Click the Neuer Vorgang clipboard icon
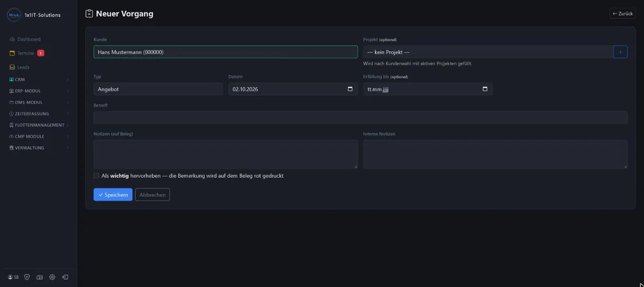This screenshot has width=644, height=287. (90, 14)
